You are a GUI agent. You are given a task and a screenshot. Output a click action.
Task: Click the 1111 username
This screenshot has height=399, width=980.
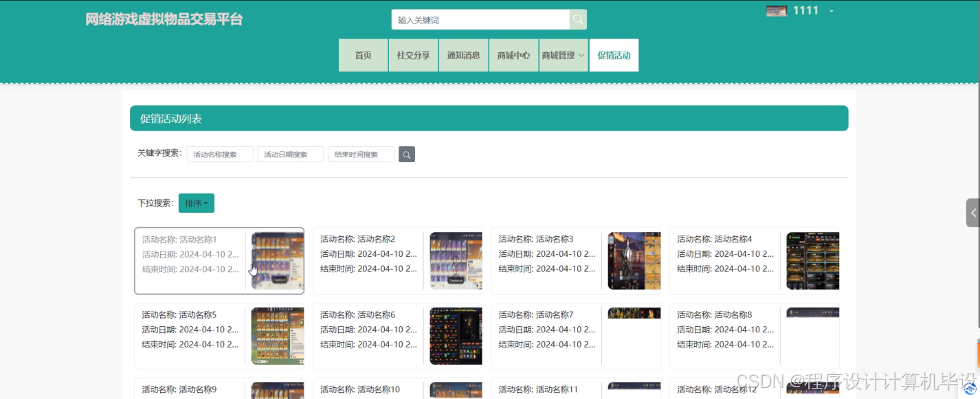coord(805,10)
